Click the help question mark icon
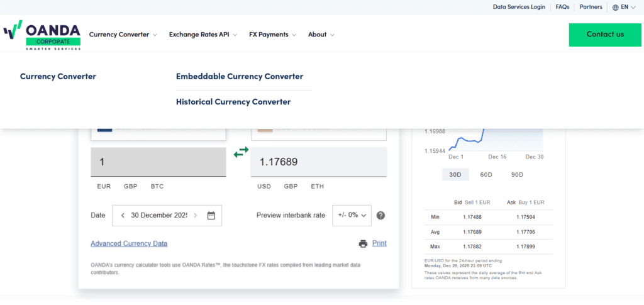 click(x=380, y=215)
